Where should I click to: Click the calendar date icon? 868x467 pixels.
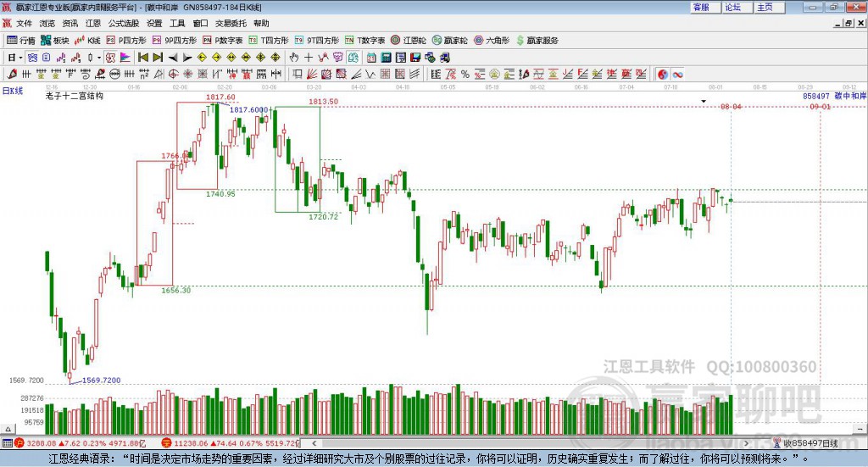coord(371,58)
